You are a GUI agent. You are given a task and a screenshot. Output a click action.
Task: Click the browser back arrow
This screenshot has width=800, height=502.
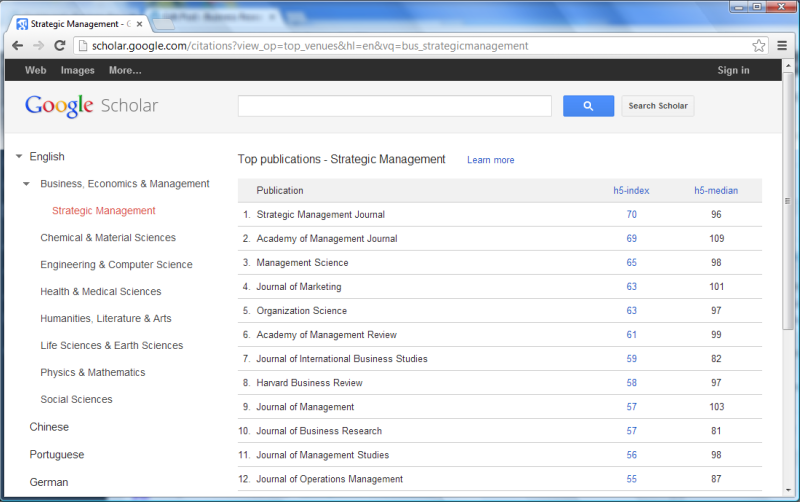[17, 46]
